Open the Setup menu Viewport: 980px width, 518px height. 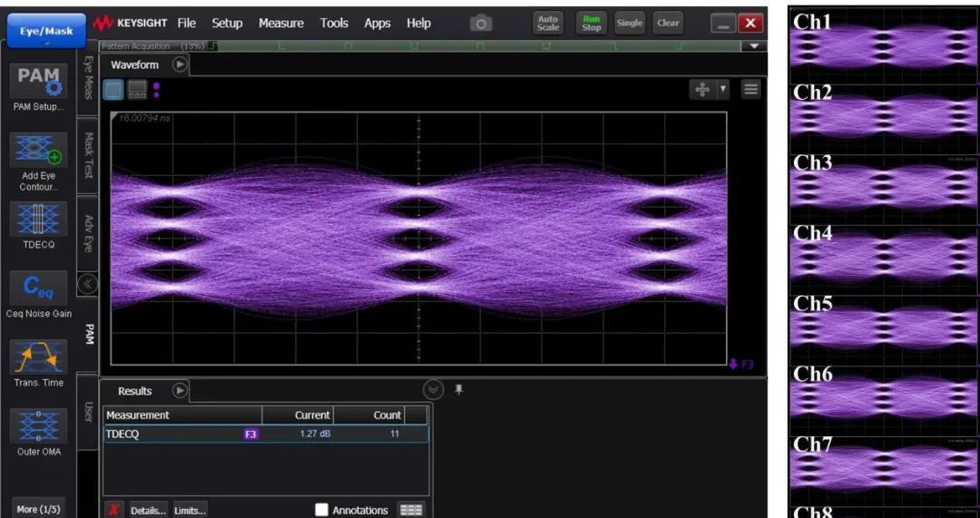(227, 23)
